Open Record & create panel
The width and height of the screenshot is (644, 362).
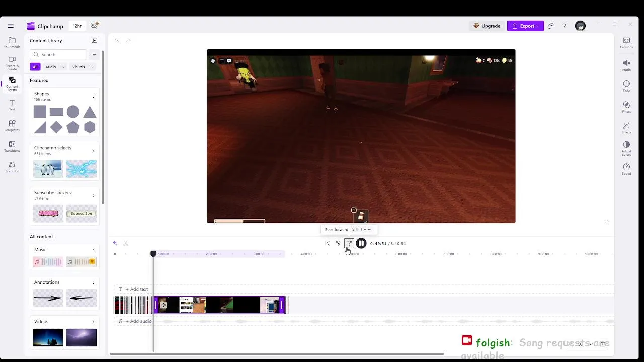coord(12,62)
